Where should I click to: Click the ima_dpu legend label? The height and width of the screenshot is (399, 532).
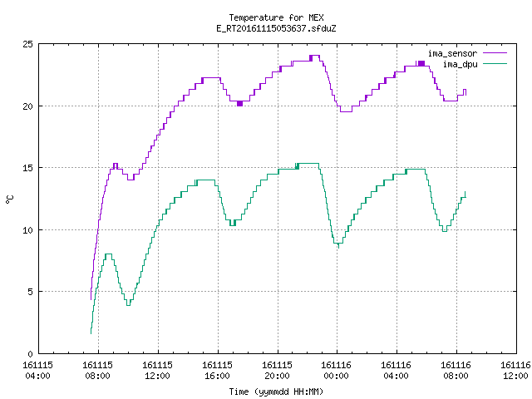coord(460,64)
